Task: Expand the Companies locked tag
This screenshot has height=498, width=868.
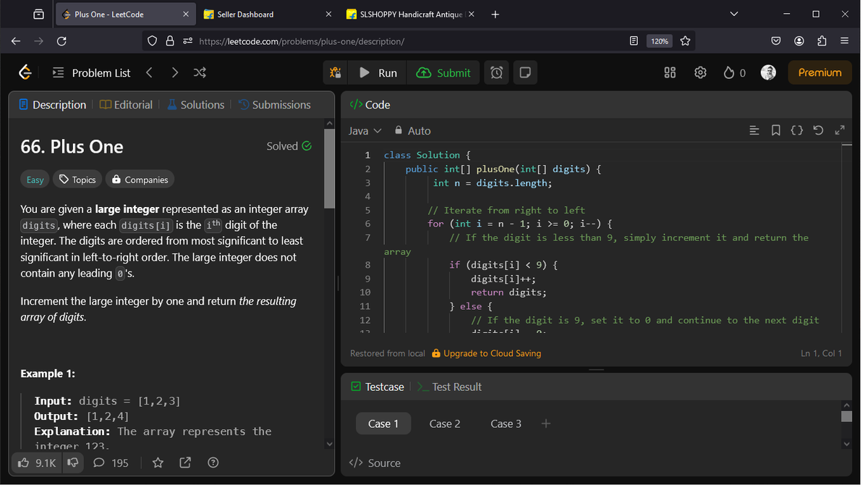Action: click(x=140, y=180)
